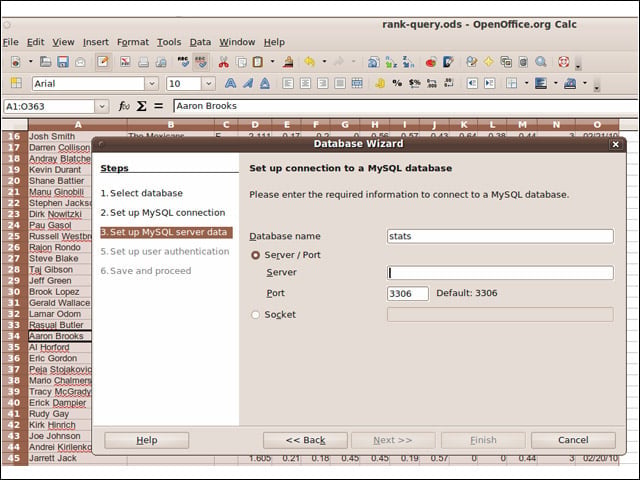Expand the Paste dropdown arrow
The image size is (640, 480).
(272, 62)
